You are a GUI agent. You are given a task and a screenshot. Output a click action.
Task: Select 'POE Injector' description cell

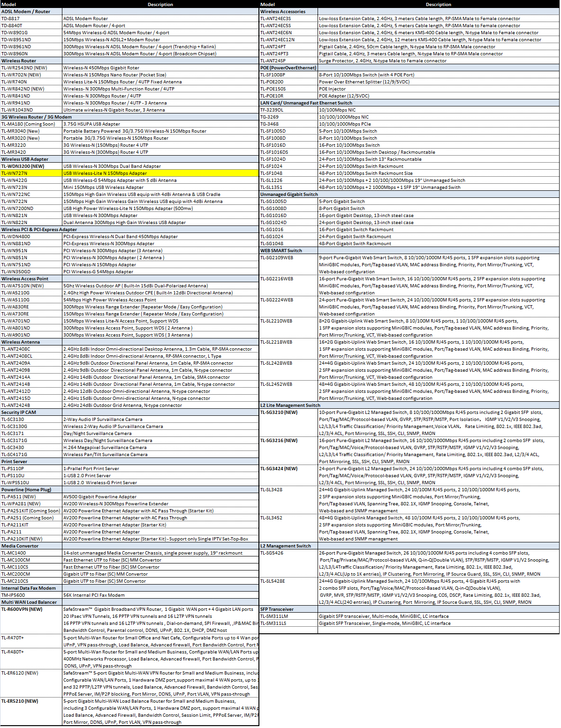pos(439,89)
